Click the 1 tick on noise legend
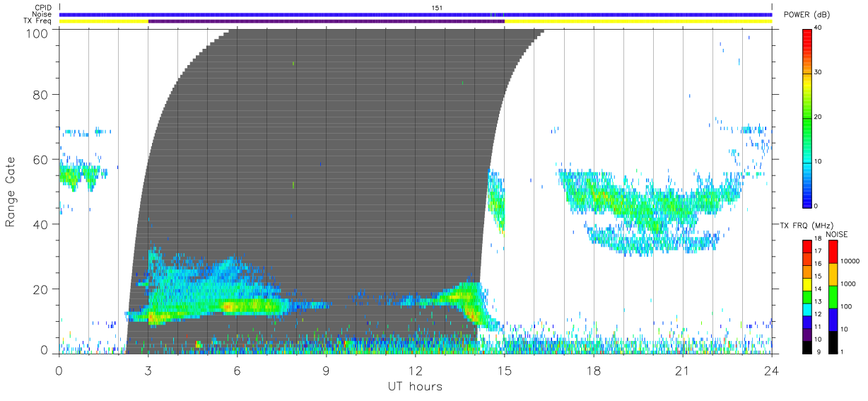868x401 pixels. click(x=843, y=351)
